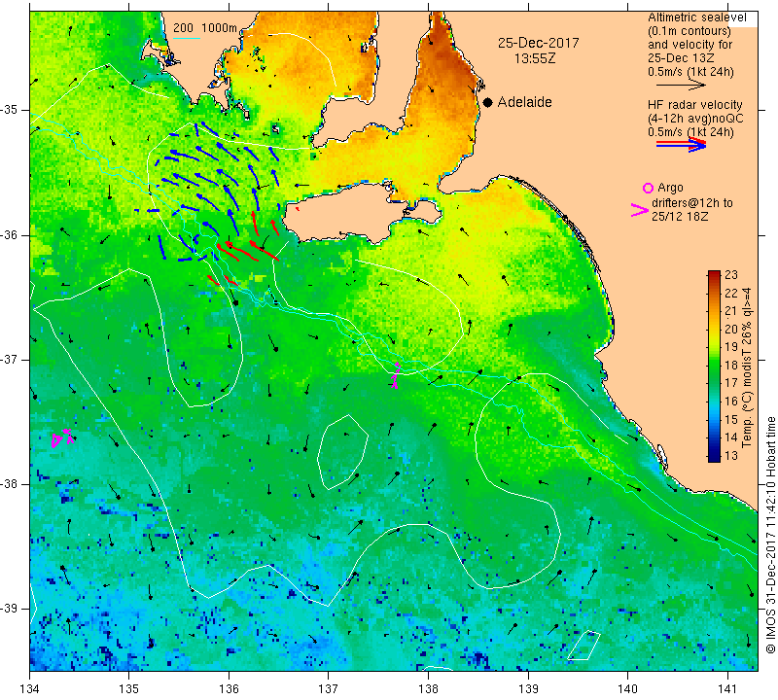
Task: Click the -35 latitude axis label
Action: 9,110
